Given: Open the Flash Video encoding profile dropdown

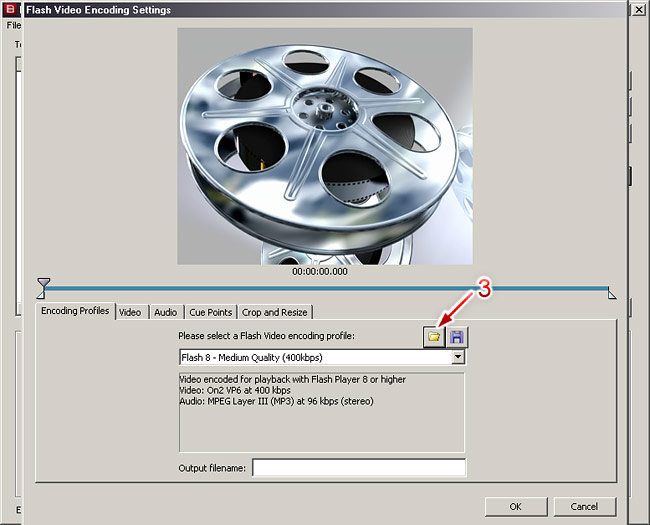Looking at the screenshot, I should [x=458, y=357].
